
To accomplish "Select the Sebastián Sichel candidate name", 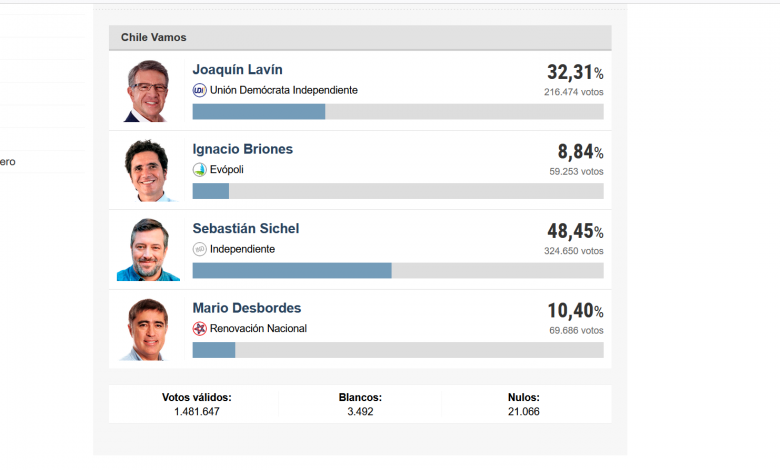I will (245, 228).
